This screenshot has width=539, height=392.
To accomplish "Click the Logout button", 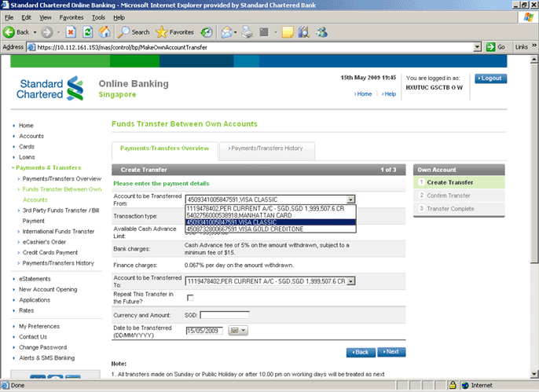I will pos(490,79).
